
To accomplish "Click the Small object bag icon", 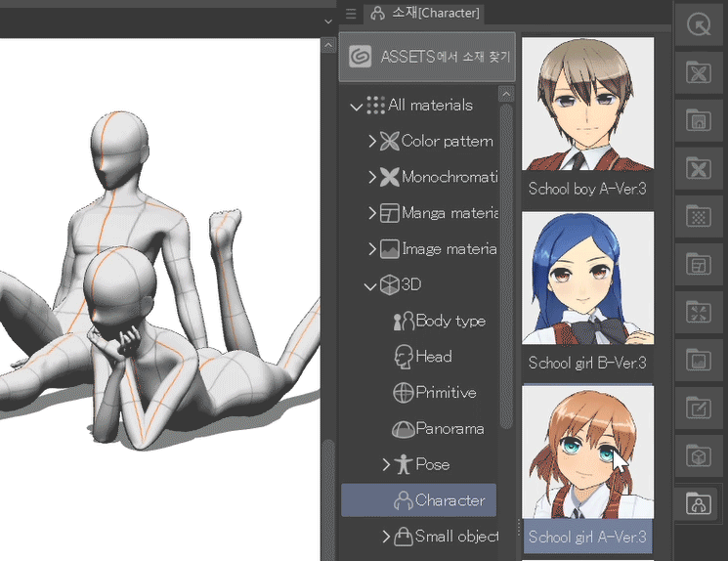I will (403, 537).
